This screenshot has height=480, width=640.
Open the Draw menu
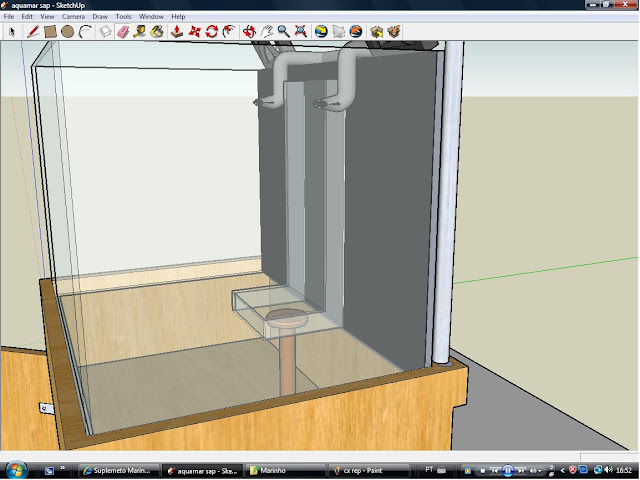pyautogui.click(x=100, y=17)
